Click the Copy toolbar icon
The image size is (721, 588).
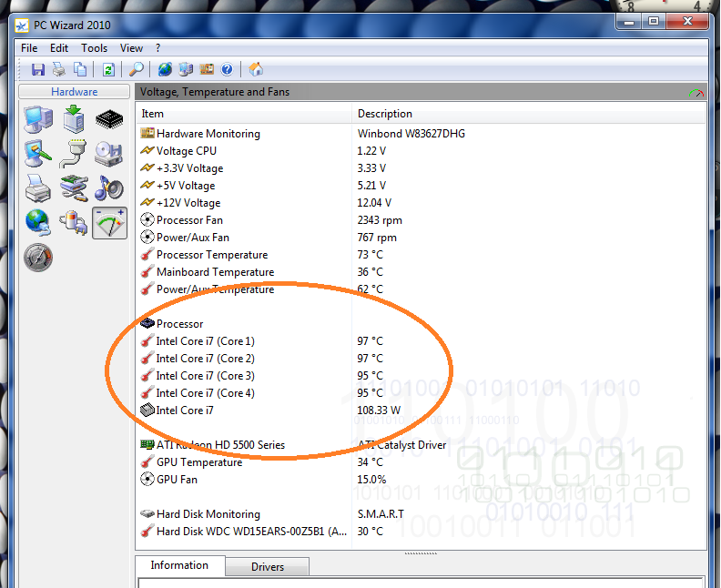click(80, 69)
